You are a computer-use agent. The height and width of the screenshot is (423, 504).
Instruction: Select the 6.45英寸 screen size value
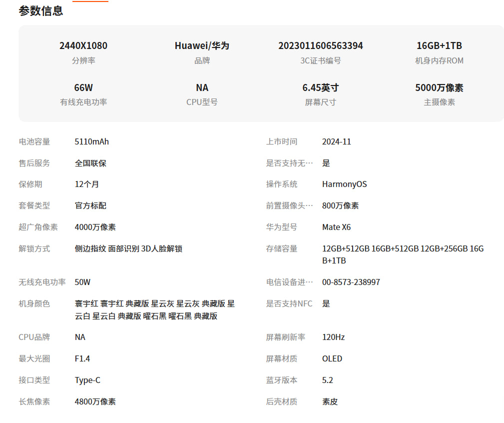tap(320, 87)
